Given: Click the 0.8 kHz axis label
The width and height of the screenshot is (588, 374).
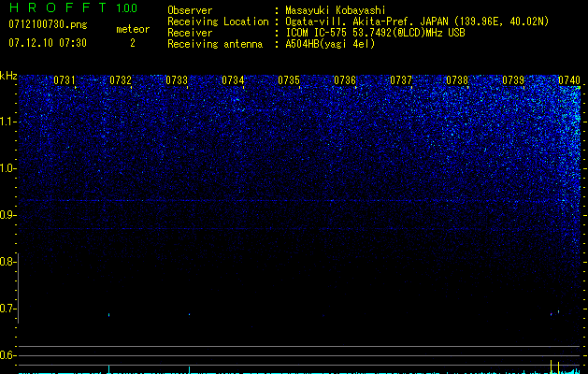Looking at the screenshot, I should 7,262.
